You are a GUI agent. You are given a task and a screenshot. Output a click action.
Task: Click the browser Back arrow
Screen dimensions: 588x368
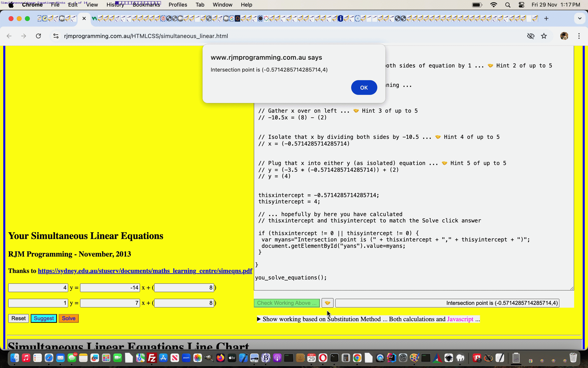[9, 36]
